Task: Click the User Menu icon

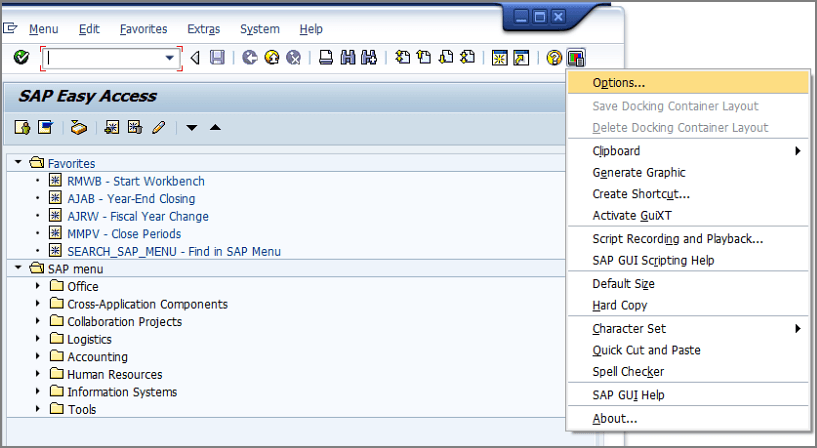Action: pyautogui.click(x=22, y=127)
